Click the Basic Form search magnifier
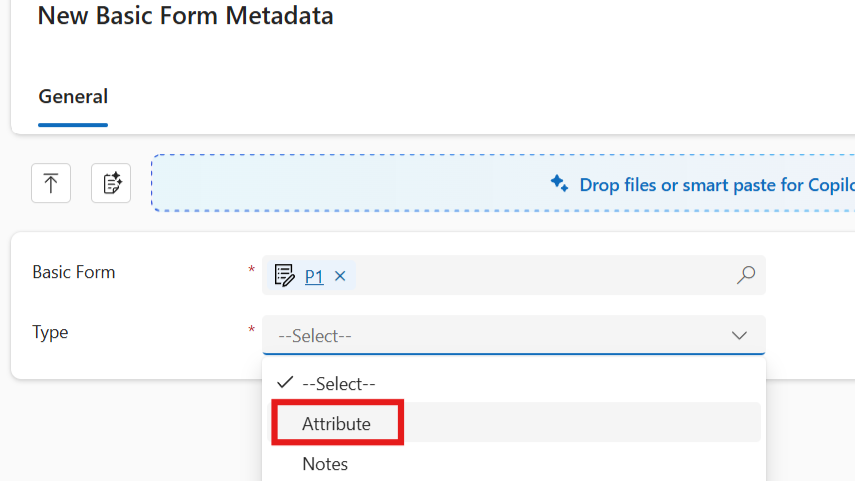855x481 pixels. [745, 275]
